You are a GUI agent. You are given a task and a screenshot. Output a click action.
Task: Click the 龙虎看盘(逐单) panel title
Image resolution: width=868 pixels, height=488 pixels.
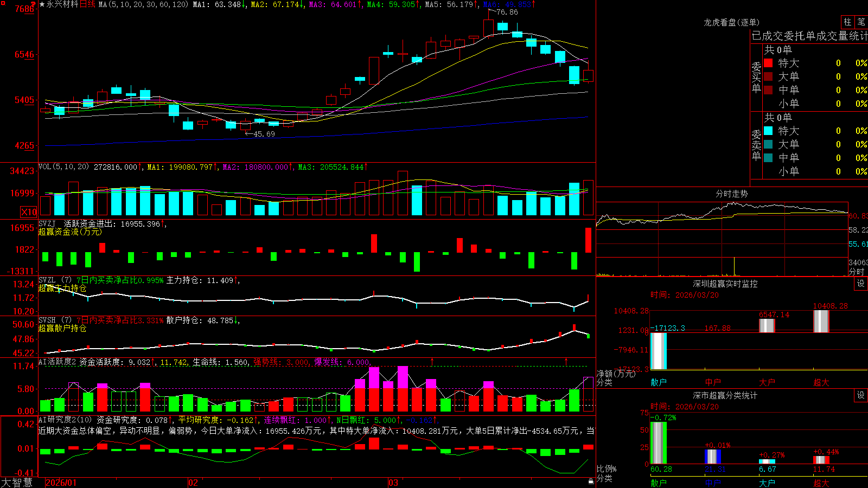tap(731, 22)
